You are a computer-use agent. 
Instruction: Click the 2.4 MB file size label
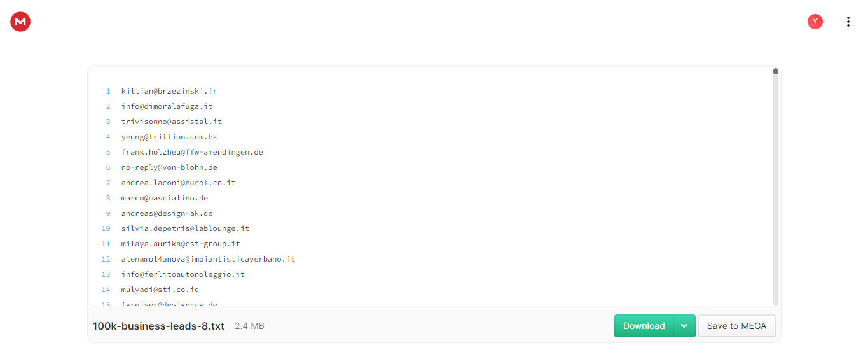(249, 326)
